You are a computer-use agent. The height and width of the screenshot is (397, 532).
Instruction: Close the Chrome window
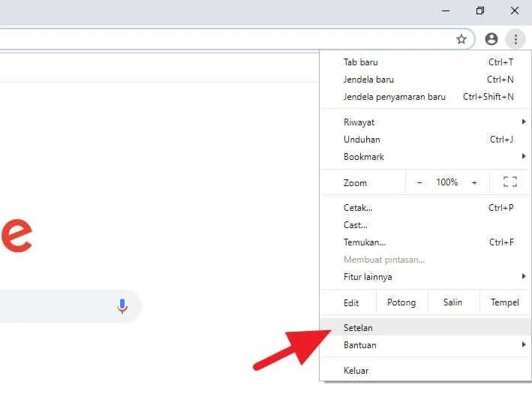point(515,11)
